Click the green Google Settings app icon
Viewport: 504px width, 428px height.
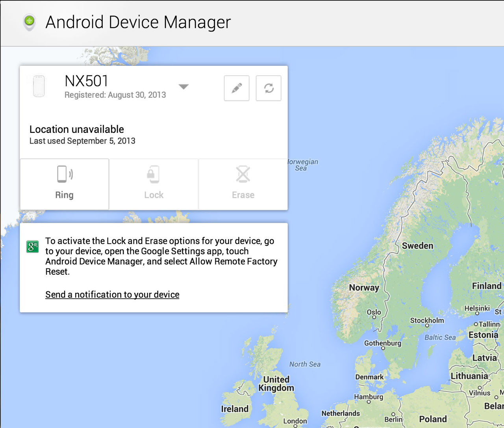(32, 247)
